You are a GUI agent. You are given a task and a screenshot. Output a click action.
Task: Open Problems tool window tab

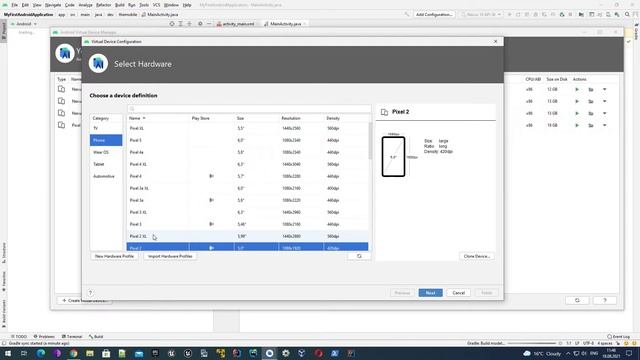pos(44,337)
